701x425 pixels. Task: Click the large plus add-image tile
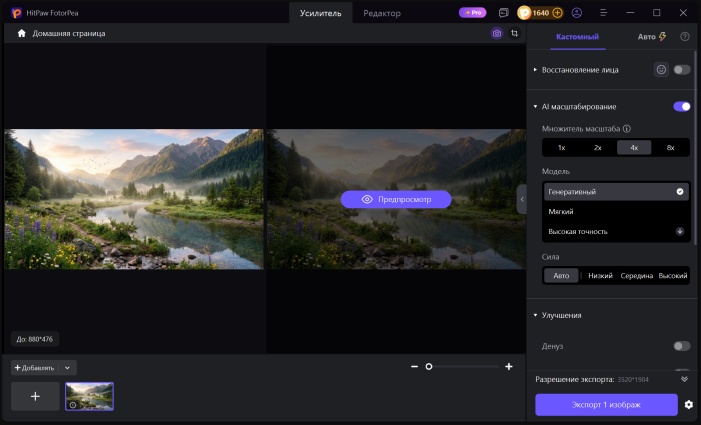35,396
